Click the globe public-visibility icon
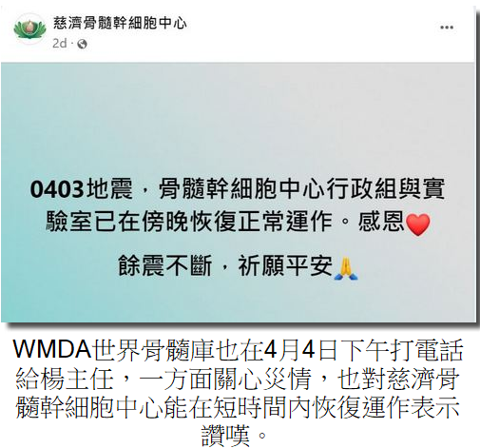 [x=82, y=44]
